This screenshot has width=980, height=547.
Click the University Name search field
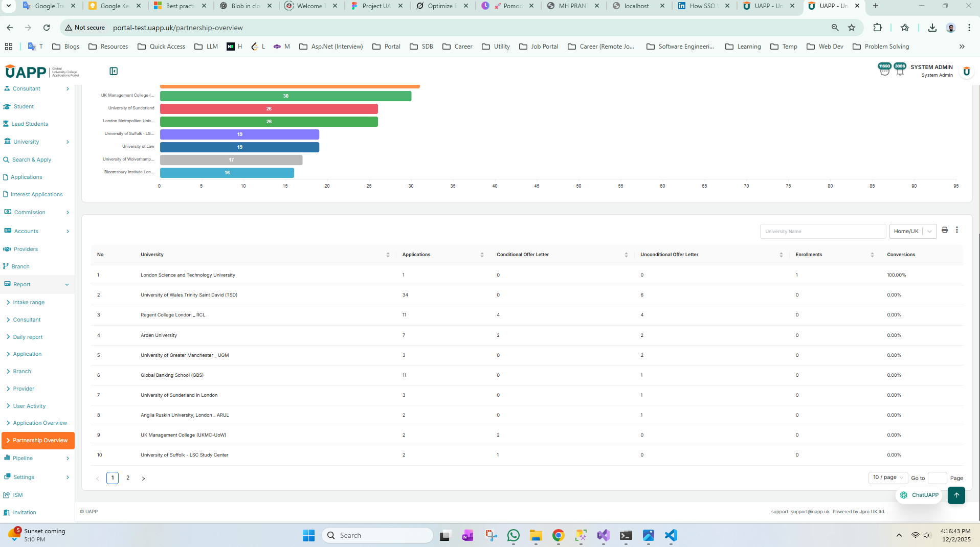pos(823,231)
